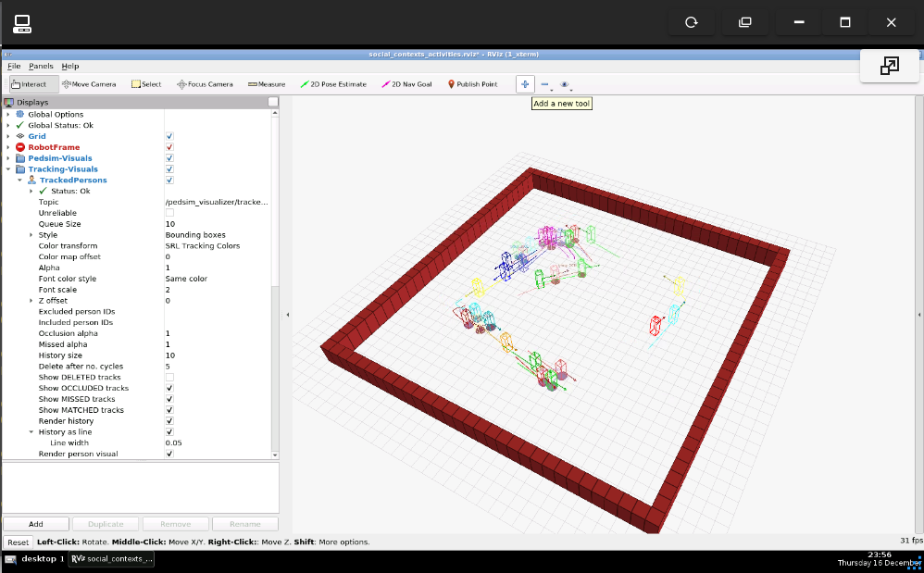Enable Show DELETED tracks checkbox
This screenshot has width=924, height=573.
(x=169, y=377)
